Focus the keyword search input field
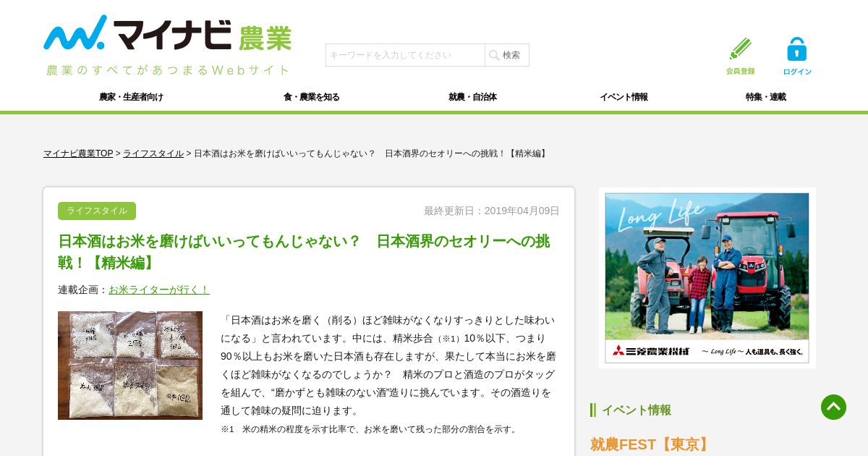This screenshot has width=868, height=456. tap(405, 55)
